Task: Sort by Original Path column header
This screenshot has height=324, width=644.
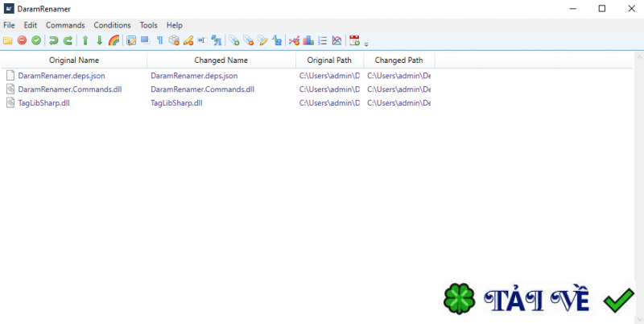Action: (329, 60)
